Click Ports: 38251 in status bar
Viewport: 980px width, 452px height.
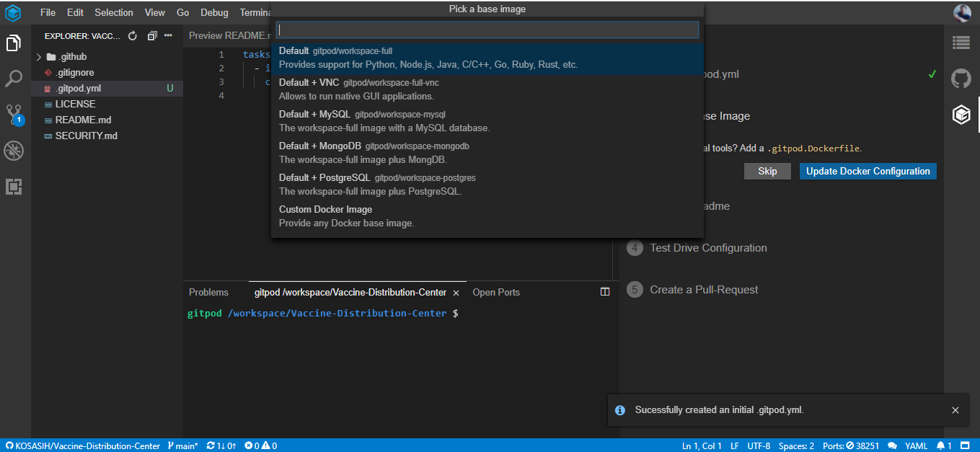[851, 446]
